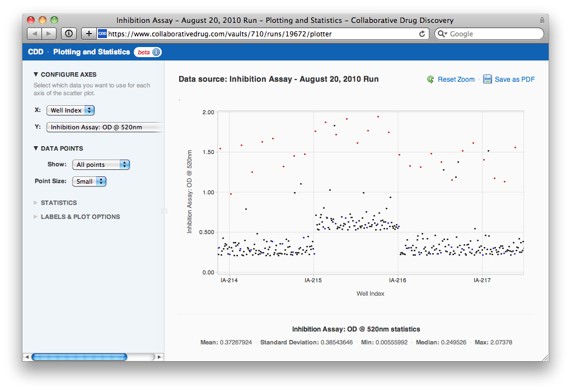Click the Well Index axis title
Screen dimensions: 571x392
(x=371, y=293)
